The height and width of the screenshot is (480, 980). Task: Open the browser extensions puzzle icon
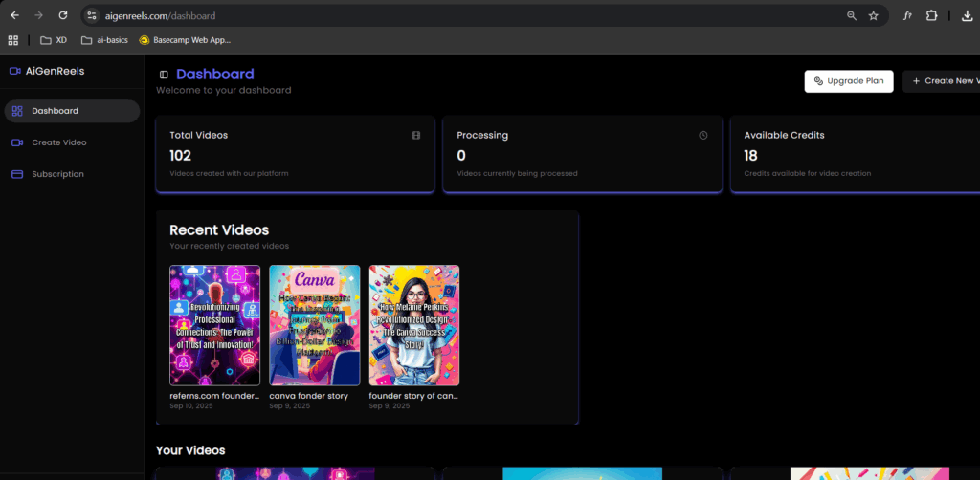(x=931, y=15)
